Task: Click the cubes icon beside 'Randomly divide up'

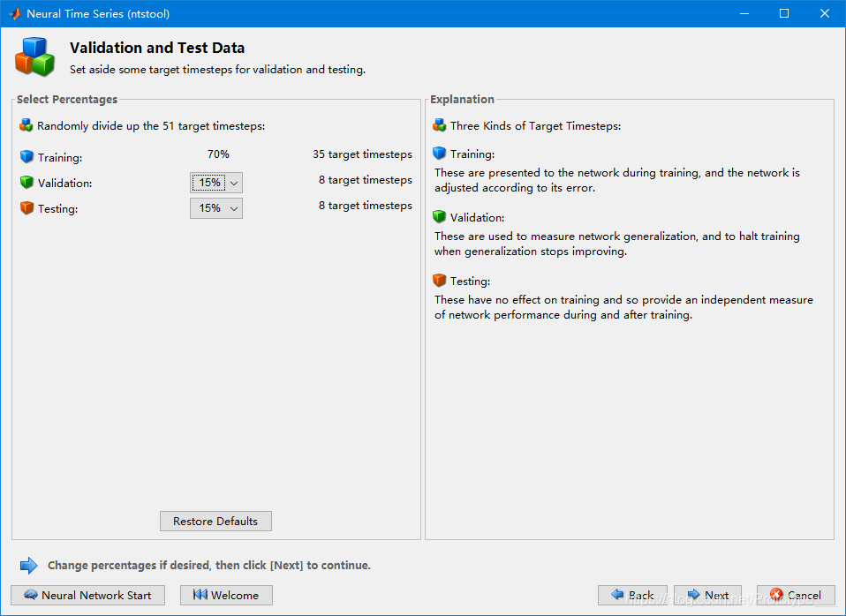Action: 26,125
